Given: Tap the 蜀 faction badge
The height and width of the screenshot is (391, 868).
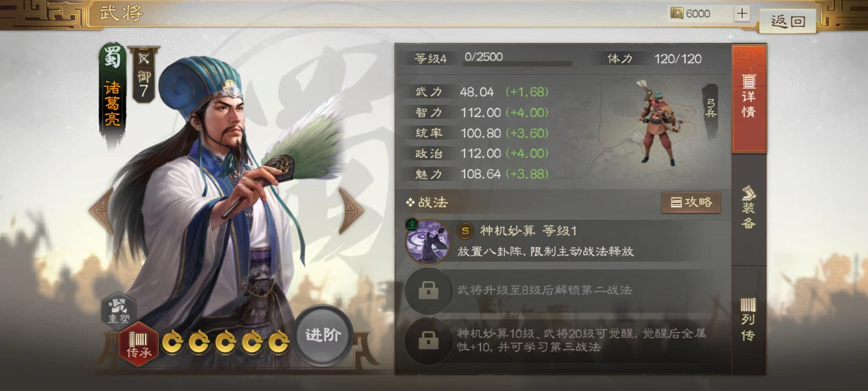Looking at the screenshot, I should point(112,56).
